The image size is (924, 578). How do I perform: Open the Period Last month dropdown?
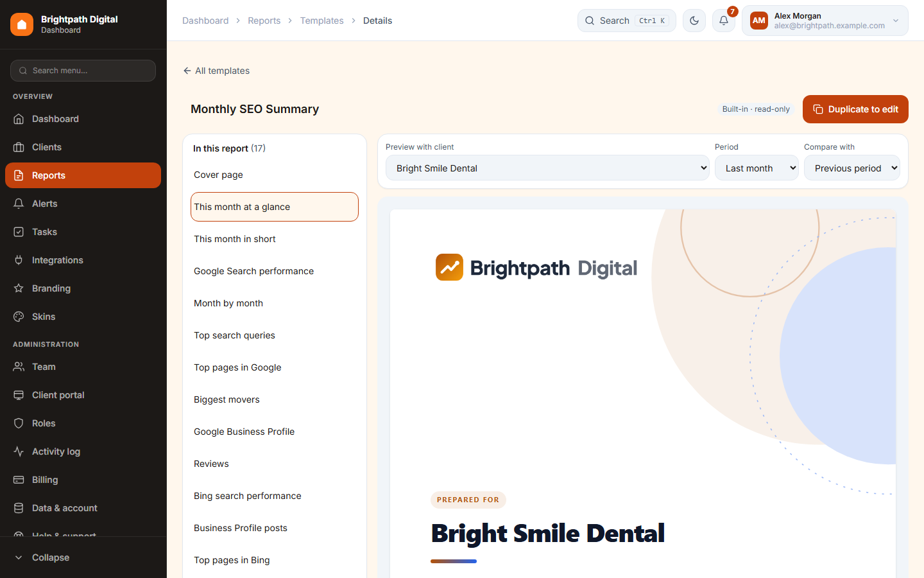(x=757, y=168)
